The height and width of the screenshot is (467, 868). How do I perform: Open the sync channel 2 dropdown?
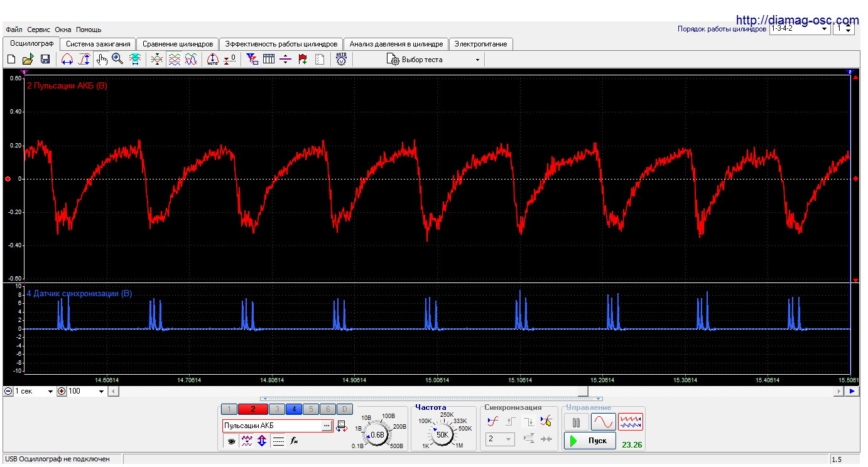pyautogui.click(x=500, y=439)
